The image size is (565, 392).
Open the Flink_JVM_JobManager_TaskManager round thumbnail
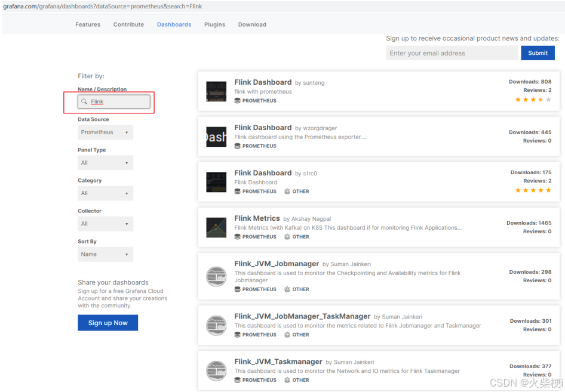point(216,325)
